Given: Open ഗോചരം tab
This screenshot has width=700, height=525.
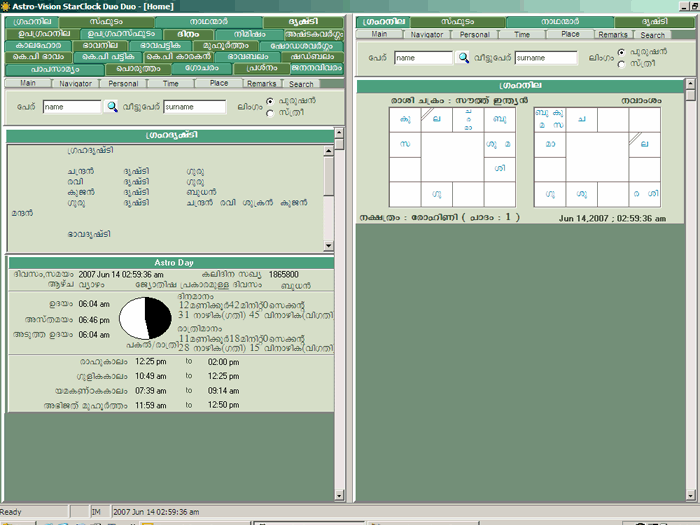Looking at the screenshot, I should pyautogui.click(x=202, y=69).
